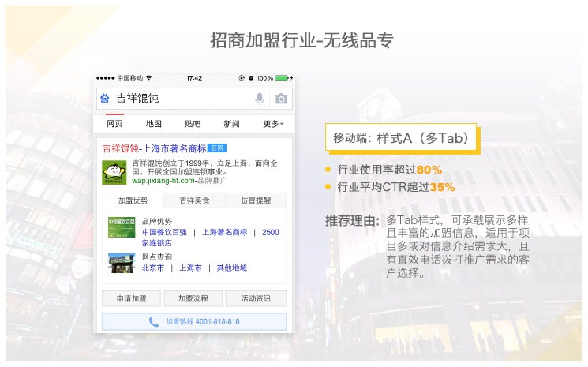Click the 吉祥馄饨 green brand logo thumbnail

click(114, 172)
